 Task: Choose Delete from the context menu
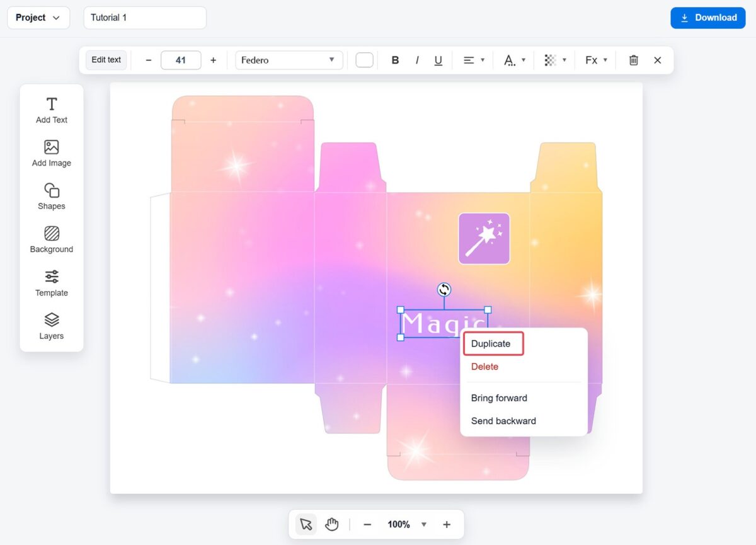(485, 367)
